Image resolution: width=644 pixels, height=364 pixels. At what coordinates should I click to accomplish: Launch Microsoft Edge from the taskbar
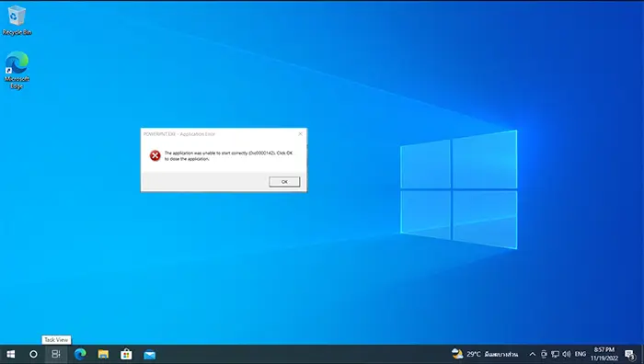pyautogui.click(x=80, y=354)
